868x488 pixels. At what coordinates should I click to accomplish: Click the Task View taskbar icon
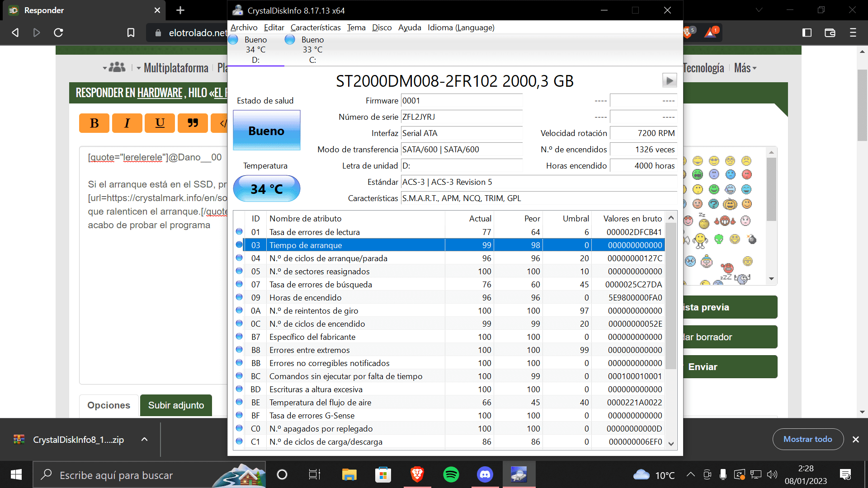point(314,474)
